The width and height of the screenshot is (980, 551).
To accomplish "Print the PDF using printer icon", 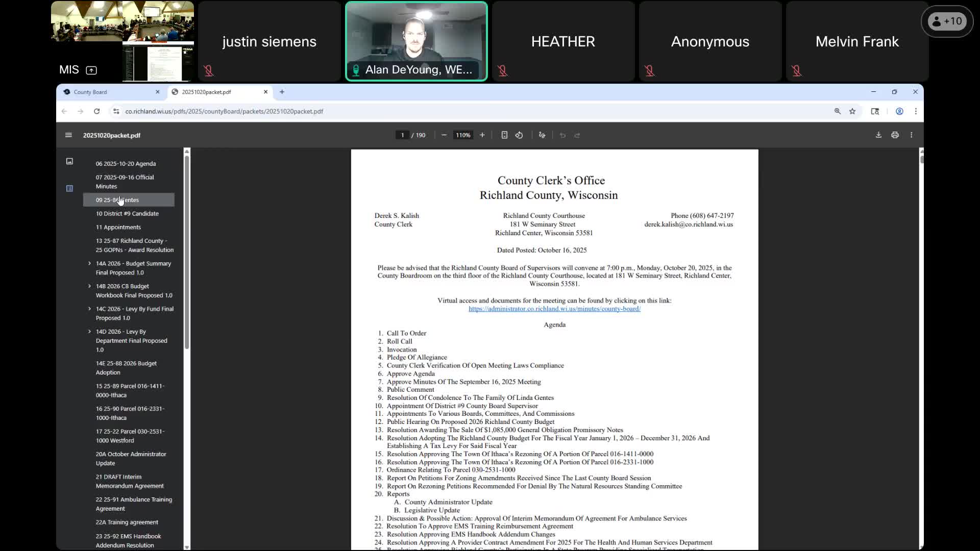I will point(895,135).
